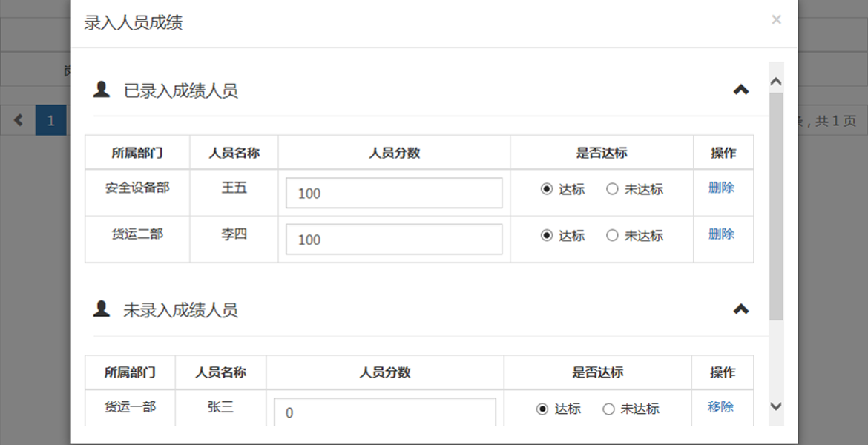Click the 是否达标 header in the entered-scores table
Screen dimensions: 868x445
[602, 153]
